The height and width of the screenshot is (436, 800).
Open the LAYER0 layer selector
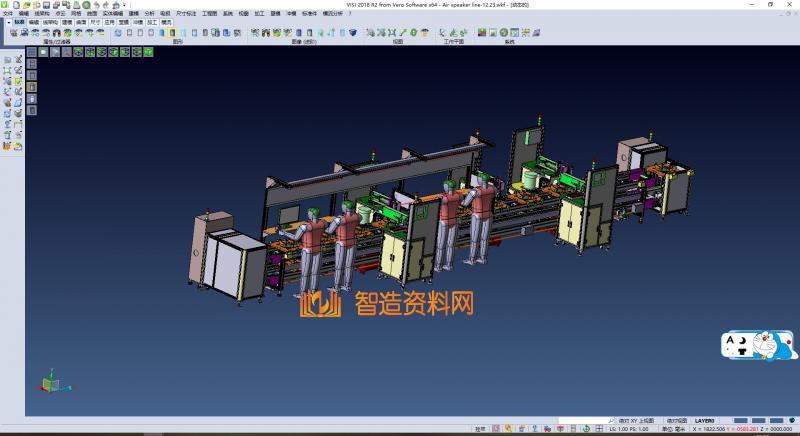(706, 420)
